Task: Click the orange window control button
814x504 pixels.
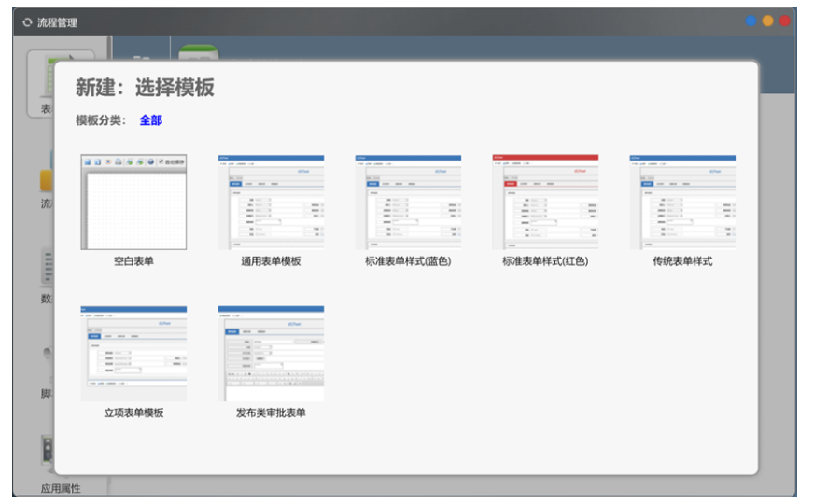Action: click(768, 21)
